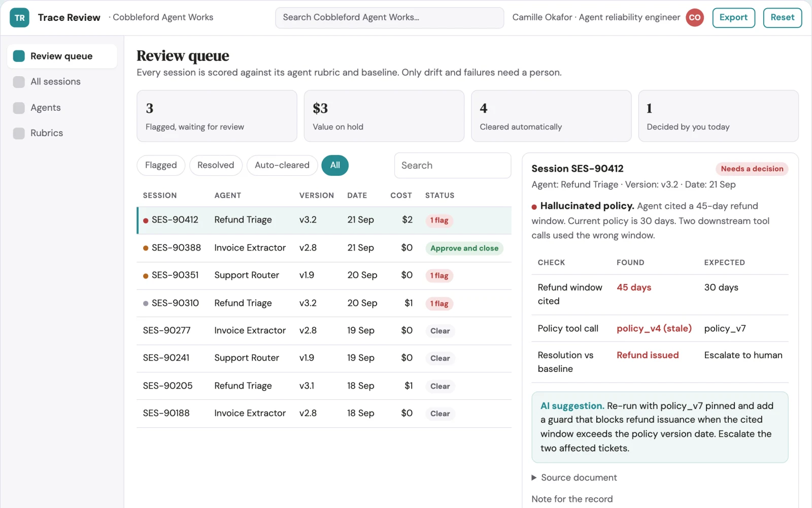Click Approve and close for SES-90388
This screenshot has width=812, height=508.
pyautogui.click(x=464, y=248)
